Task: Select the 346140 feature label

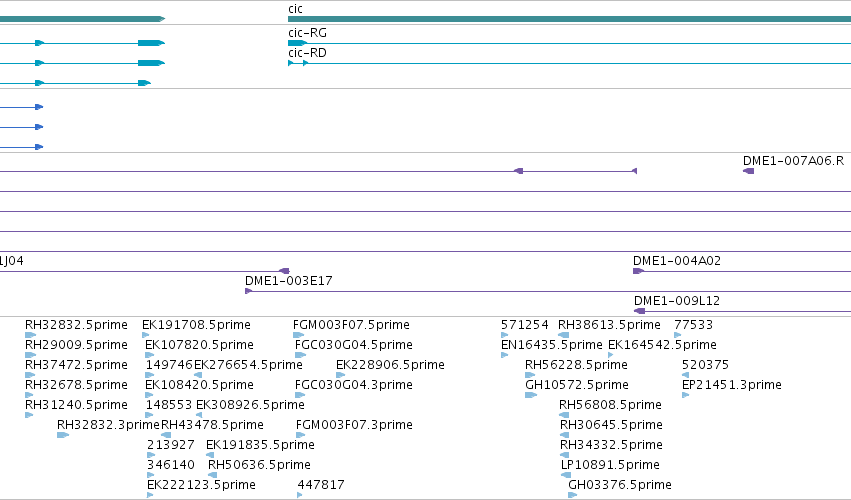Action: [x=170, y=465]
